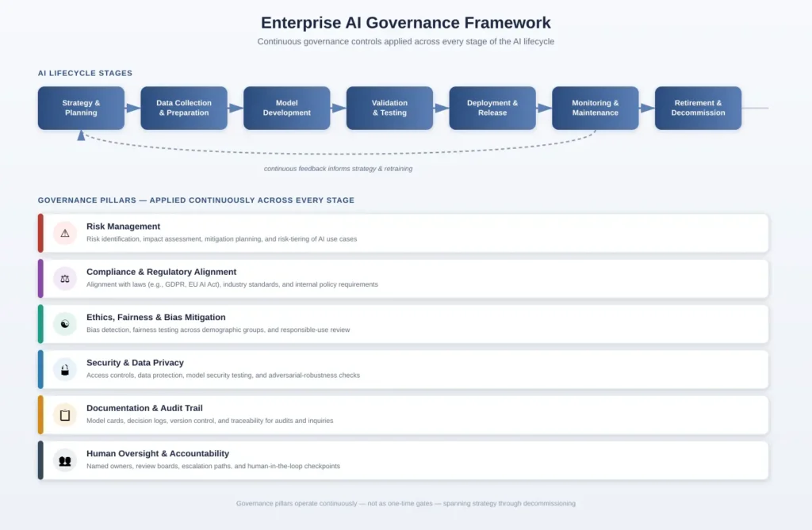The width and height of the screenshot is (812, 530).
Task: Select the Model Development stage box
Action: (287, 108)
